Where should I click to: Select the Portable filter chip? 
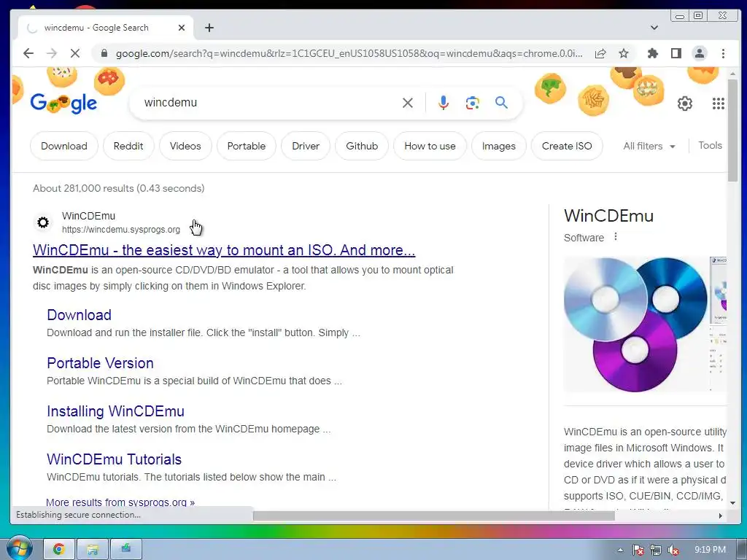(247, 146)
